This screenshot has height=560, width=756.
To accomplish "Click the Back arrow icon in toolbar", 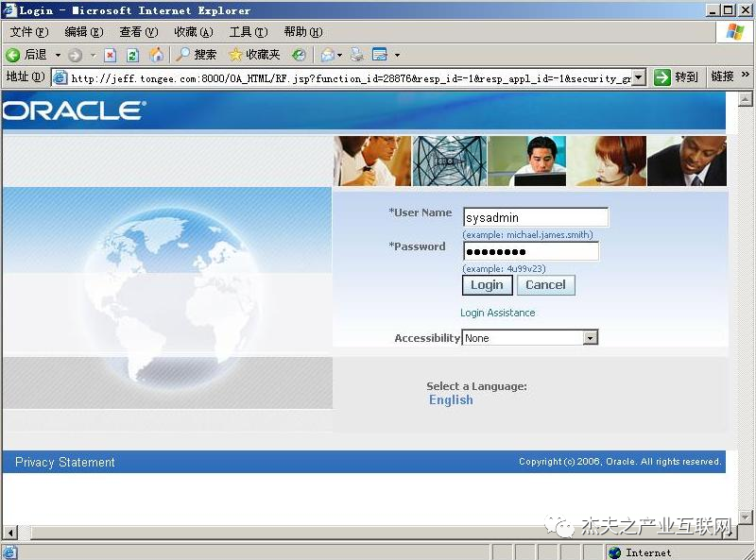I will tap(13, 55).
